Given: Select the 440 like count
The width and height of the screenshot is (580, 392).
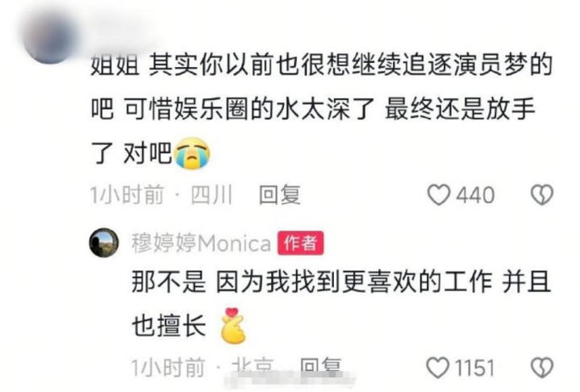Looking at the screenshot, I should pos(475,195).
